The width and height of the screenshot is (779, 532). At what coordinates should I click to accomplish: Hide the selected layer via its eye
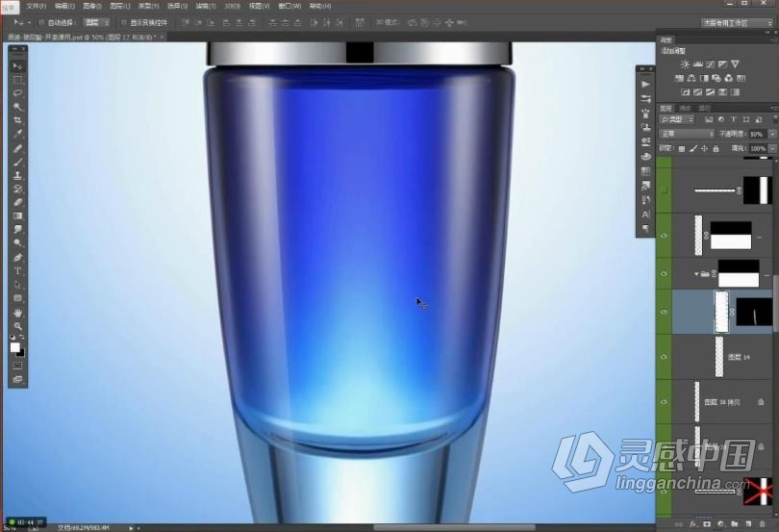coord(665,312)
